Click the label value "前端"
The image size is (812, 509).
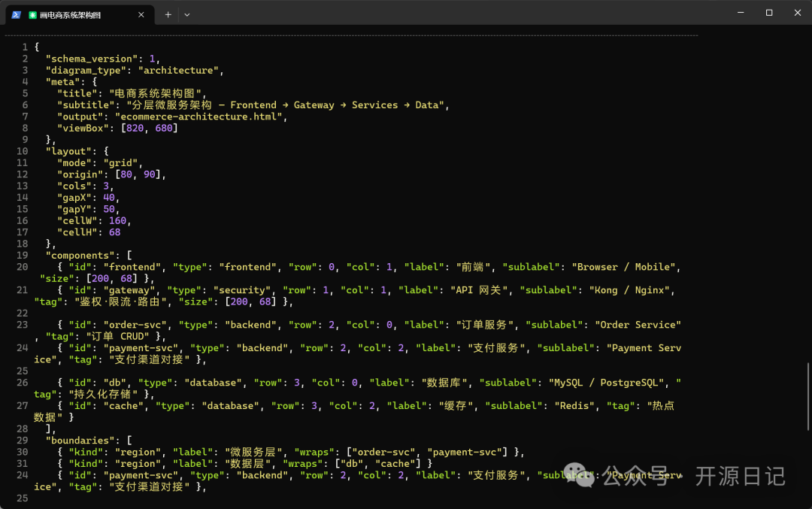click(x=473, y=267)
